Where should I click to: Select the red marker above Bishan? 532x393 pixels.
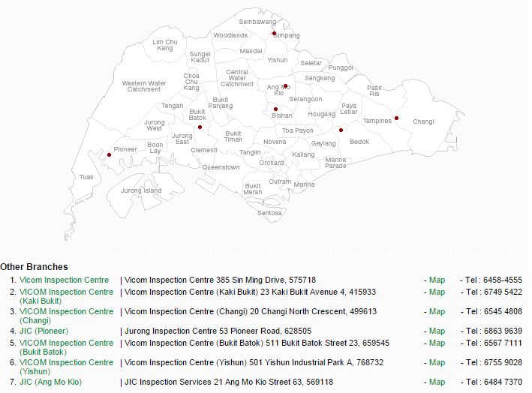pos(275,109)
